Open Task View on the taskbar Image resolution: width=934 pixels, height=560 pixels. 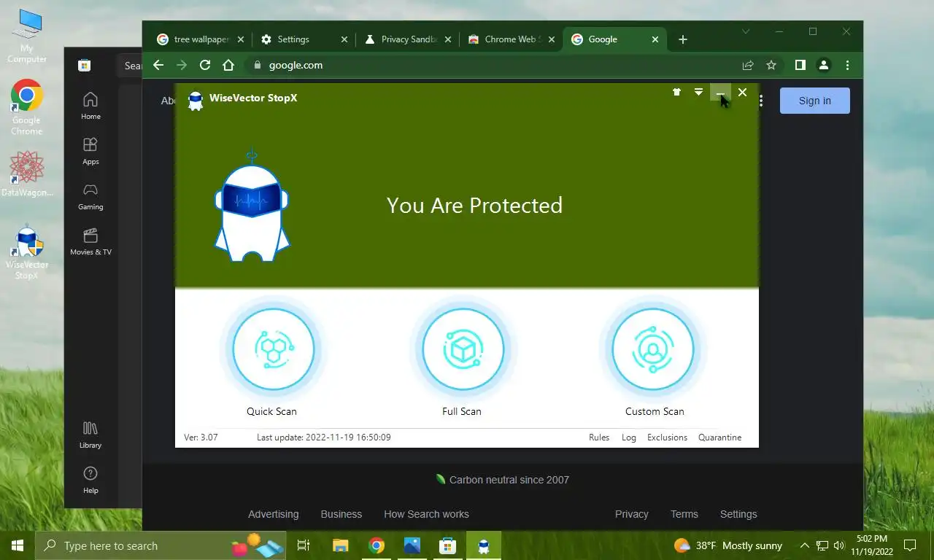tap(304, 545)
